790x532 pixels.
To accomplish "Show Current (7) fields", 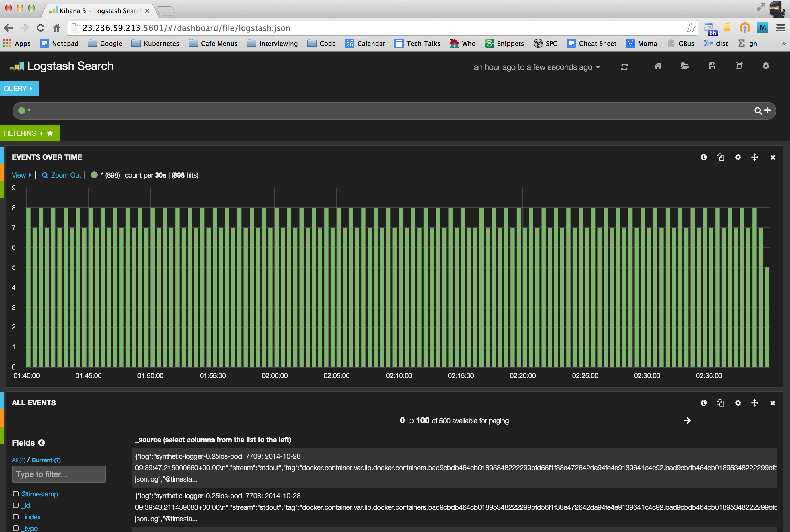I will 46,460.
